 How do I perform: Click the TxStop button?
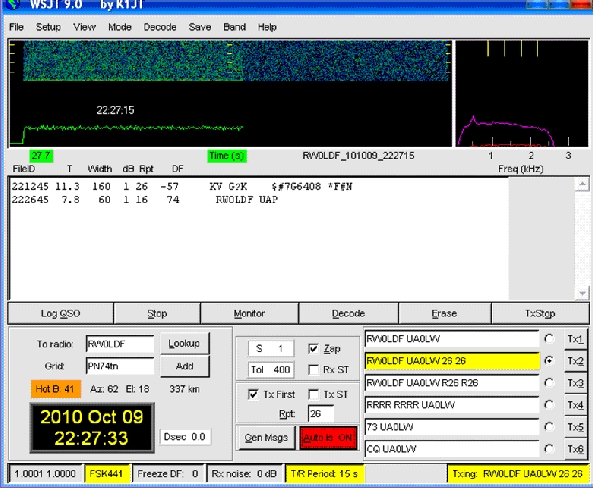[540, 314]
